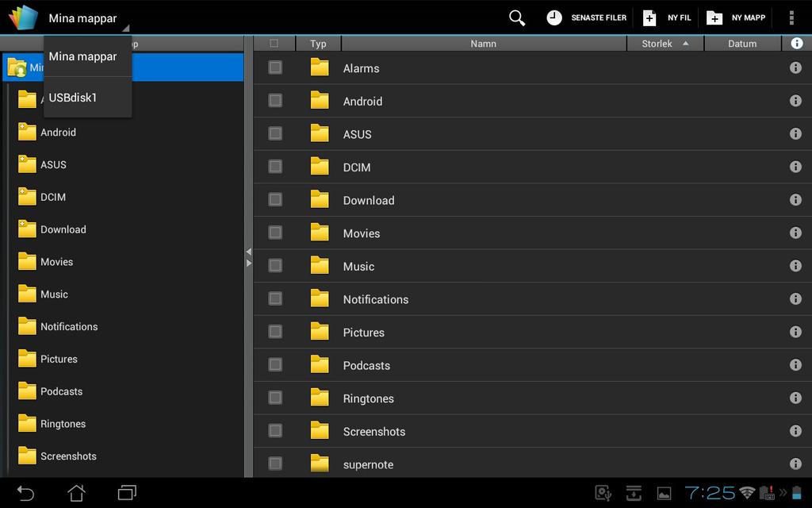Open Senaste filer recent files
812x508 pixels.
586,17
